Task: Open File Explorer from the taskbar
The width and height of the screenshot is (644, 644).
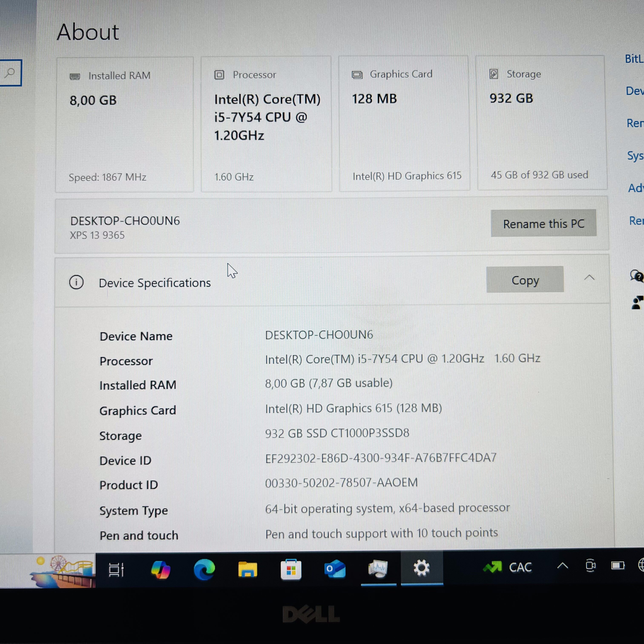Action: [x=247, y=569]
